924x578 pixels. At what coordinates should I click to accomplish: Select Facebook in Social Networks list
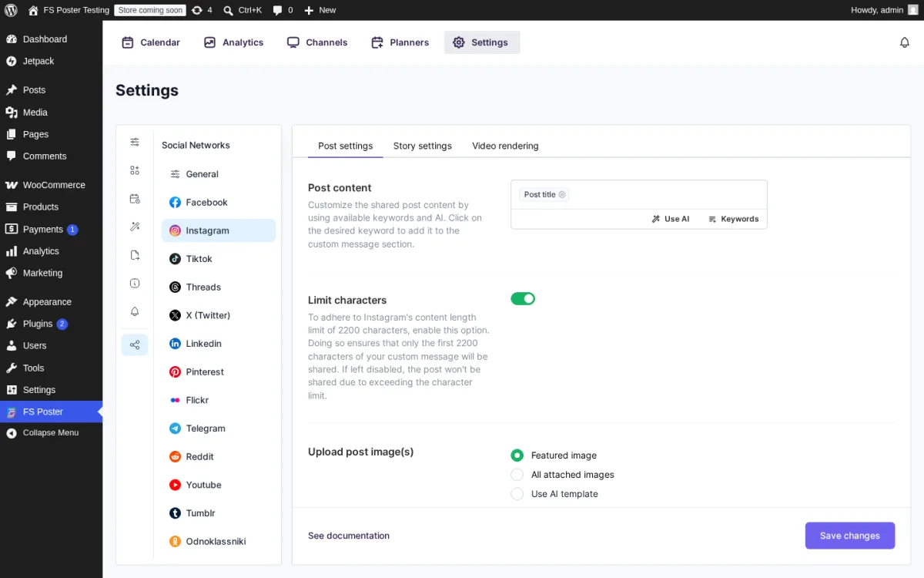coord(219,202)
